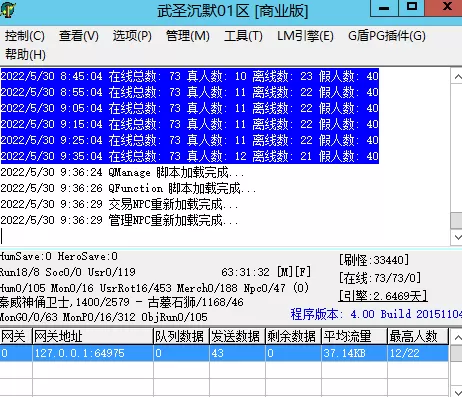Minimize the 武圣沉默01区 window
The image size is (462, 397).
(x=384, y=8)
